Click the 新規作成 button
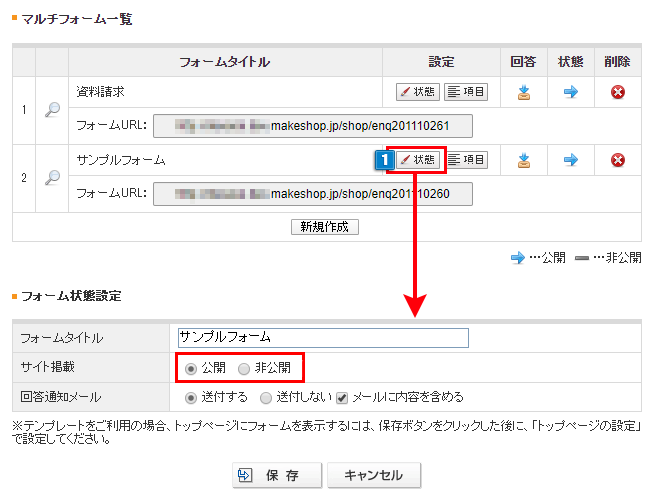This screenshot has height=500, width=655. 325,227
